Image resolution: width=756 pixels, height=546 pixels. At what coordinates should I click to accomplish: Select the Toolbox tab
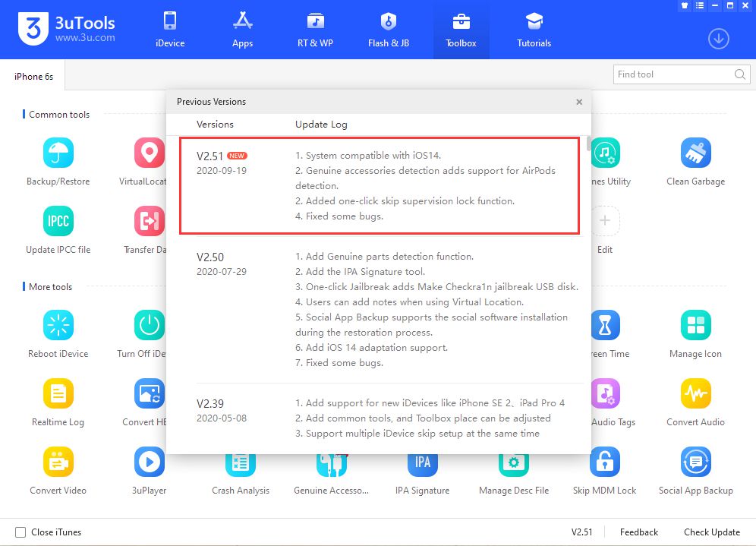[x=461, y=30]
